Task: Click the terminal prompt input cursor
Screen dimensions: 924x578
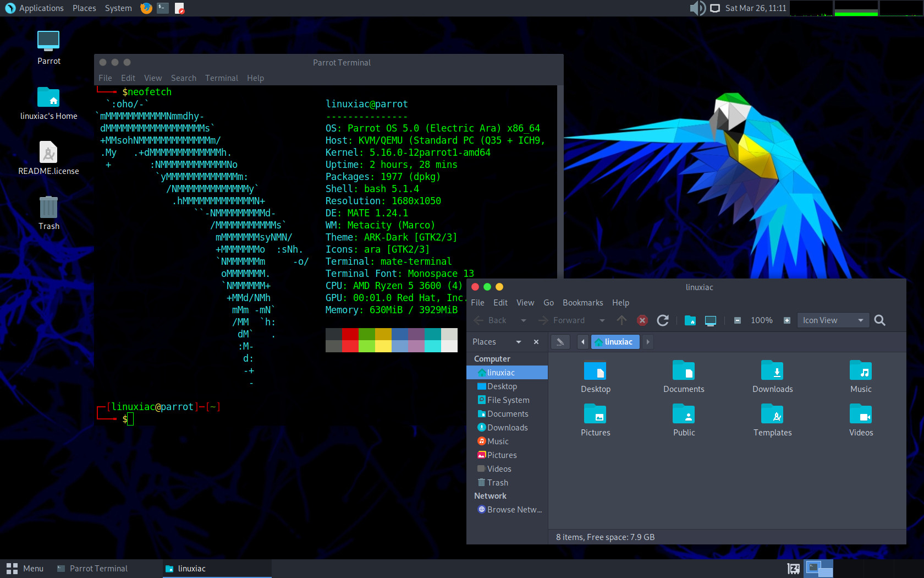Action: [130, 419]
